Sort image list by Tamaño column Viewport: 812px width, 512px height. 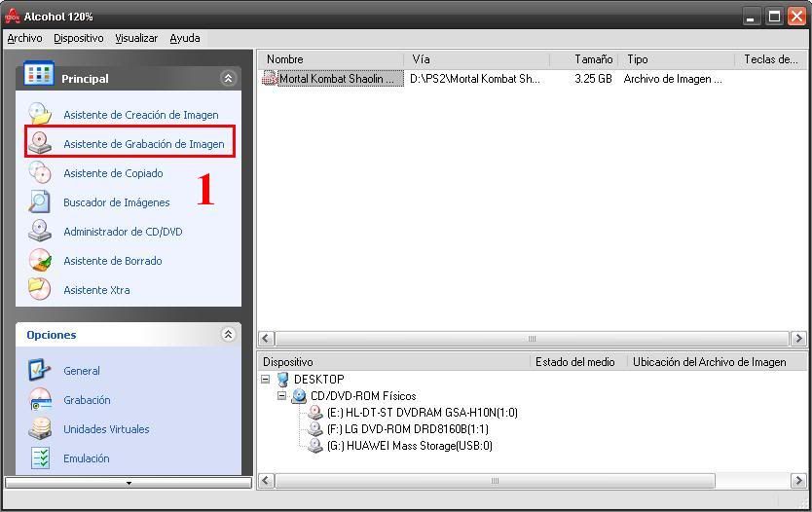click(583, 59)
